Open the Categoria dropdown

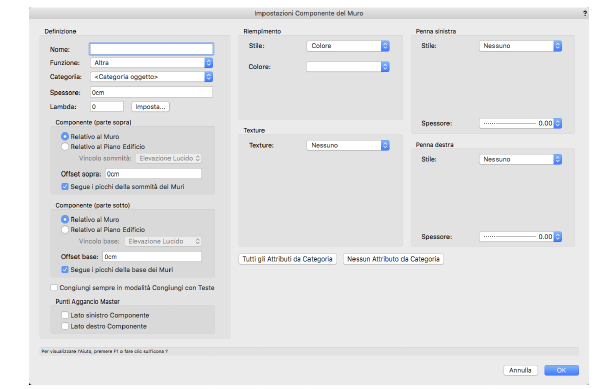tap(151, 77)
